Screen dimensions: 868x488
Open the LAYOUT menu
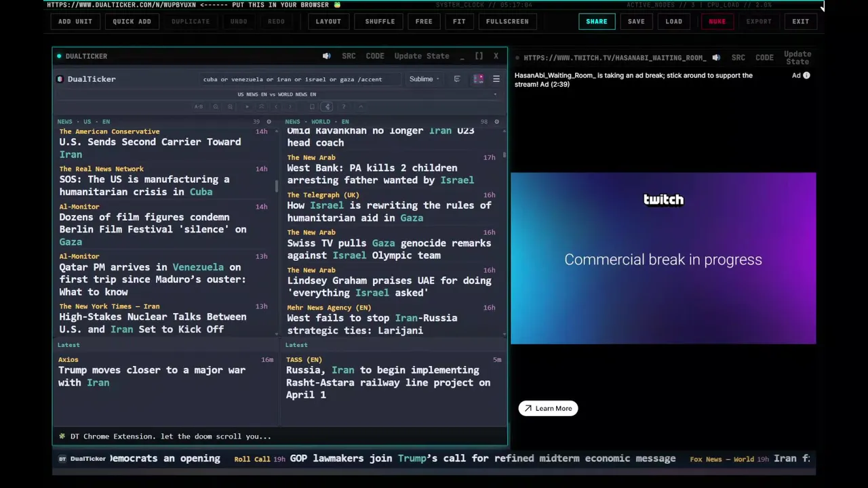click(x=328, y=21)
